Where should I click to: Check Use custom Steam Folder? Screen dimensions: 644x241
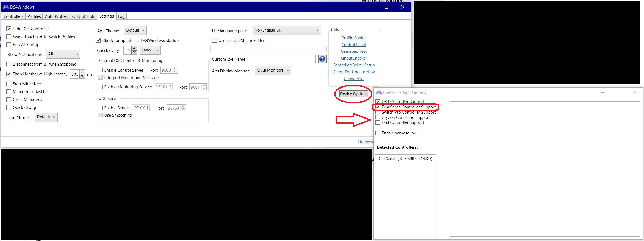click(x=215, y=41)
